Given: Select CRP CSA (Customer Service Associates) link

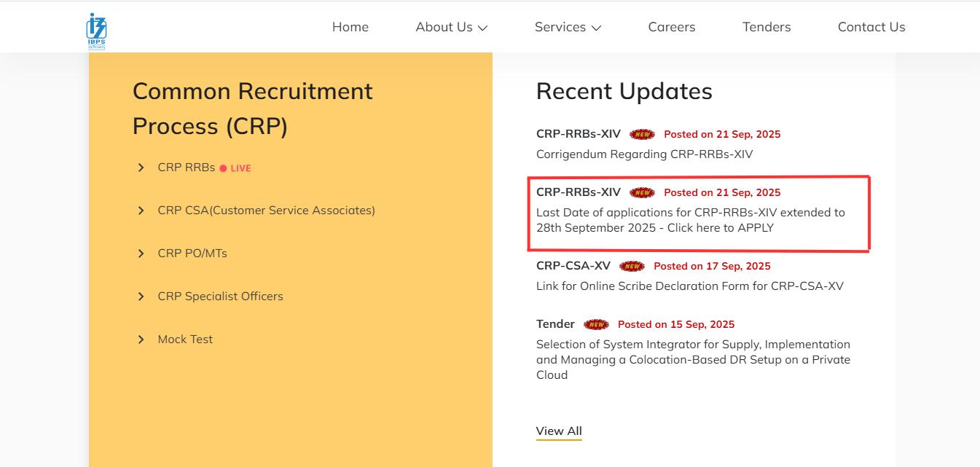Looking at the screenshot, I should 266,211.
